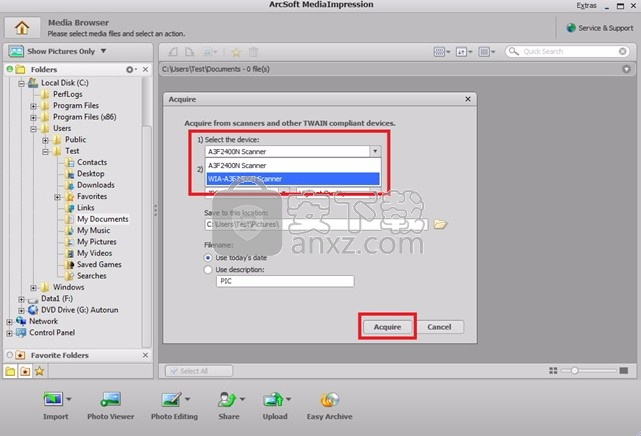This screenshot has width=641, height=436.
Task: Collapse the Users folder
Action: [x=34, y=129]
